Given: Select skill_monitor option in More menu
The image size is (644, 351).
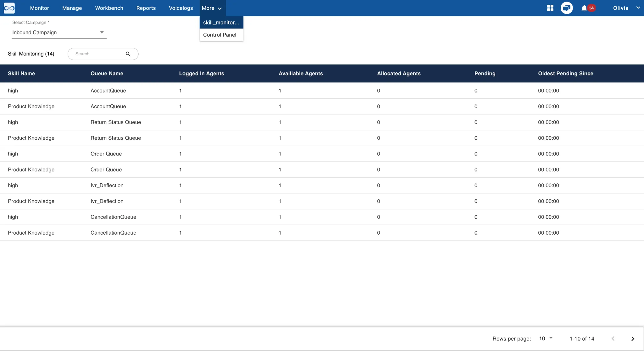Looking at the screenshot, I should (221, 23).
